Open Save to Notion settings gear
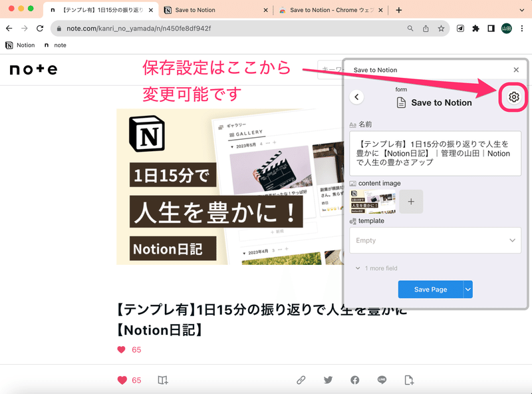This screenshot has width=532, height=394. point(513,97)
